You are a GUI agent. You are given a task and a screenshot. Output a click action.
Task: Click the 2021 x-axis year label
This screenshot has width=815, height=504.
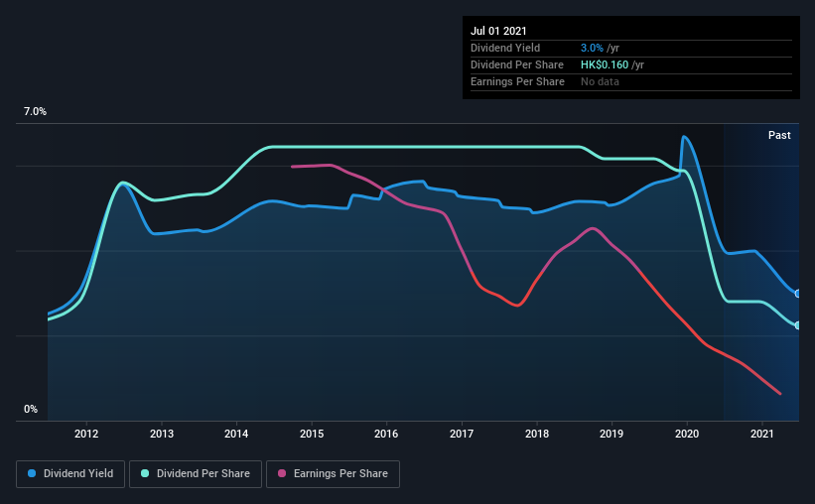pyautogui.click(x=762, y=434)
